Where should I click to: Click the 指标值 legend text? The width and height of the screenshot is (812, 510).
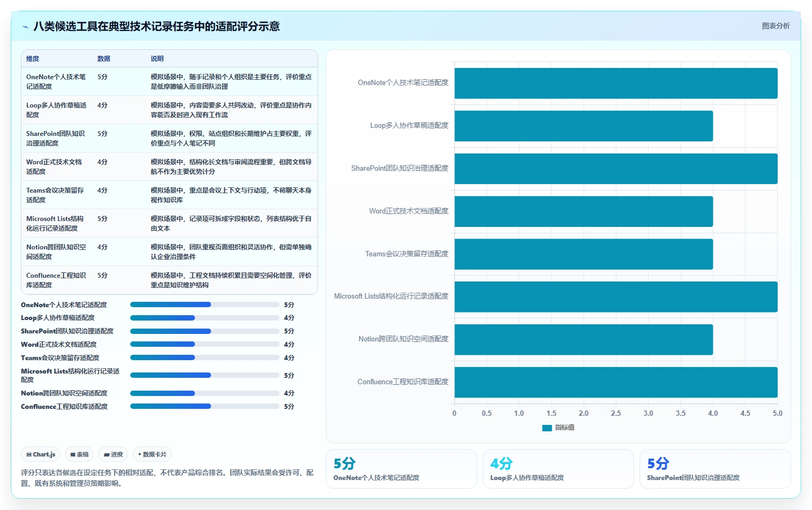coord(565,428)
